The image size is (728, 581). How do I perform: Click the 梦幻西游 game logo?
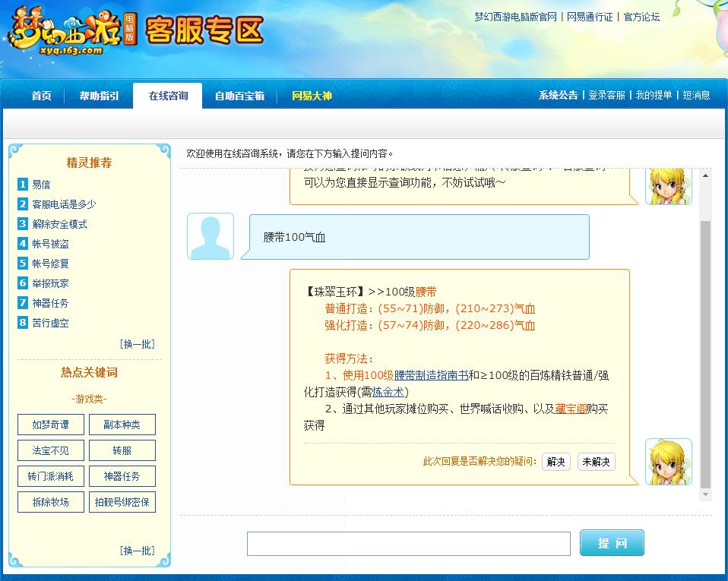coord(72,33)
